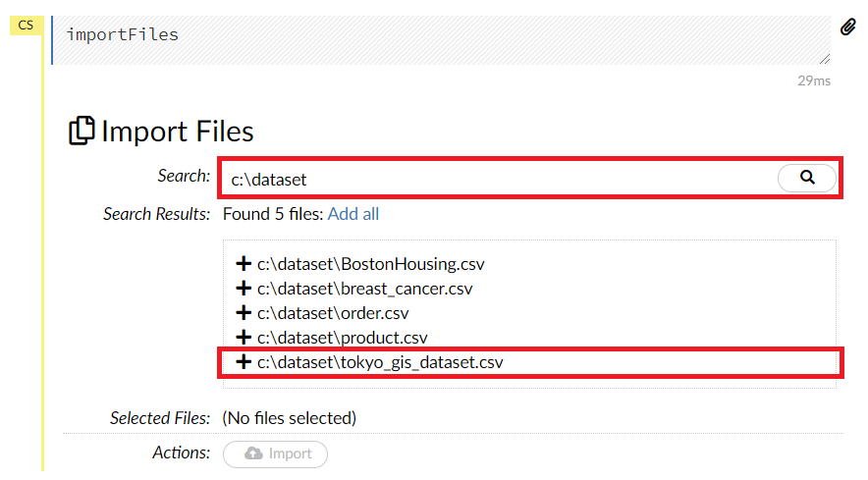Select the c:\dataset\breast_cancer.csv file name

[x=364, y=289]
